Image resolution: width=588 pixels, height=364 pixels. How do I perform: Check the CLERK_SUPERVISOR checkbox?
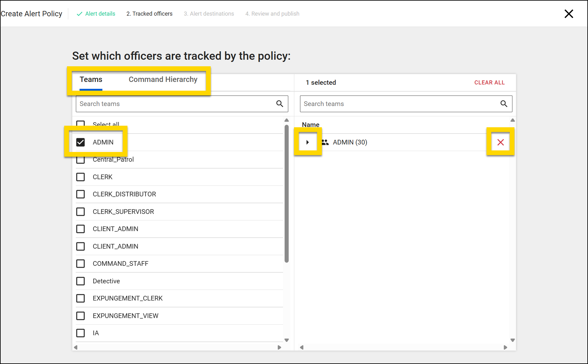(80, 212)
